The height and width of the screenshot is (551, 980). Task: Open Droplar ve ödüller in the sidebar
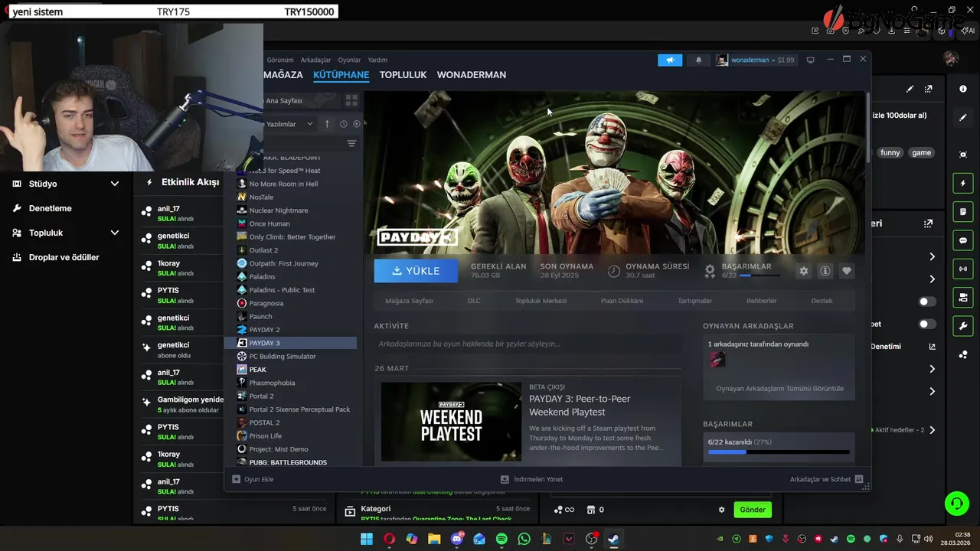(64, 257)
